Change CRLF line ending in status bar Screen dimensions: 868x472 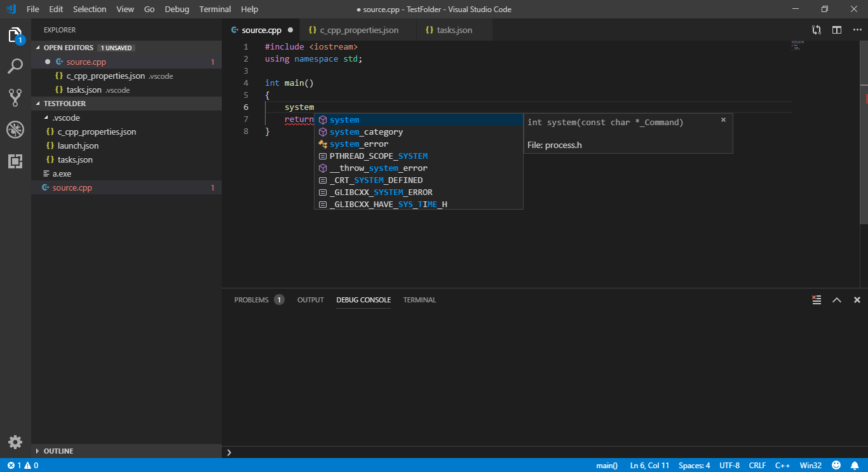point(757,465)
